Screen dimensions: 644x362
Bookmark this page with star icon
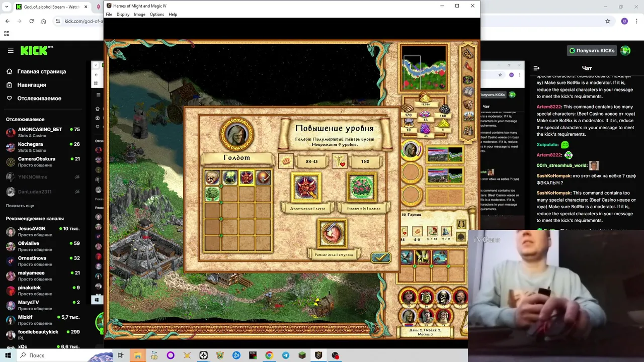click(x=608, y=21)
